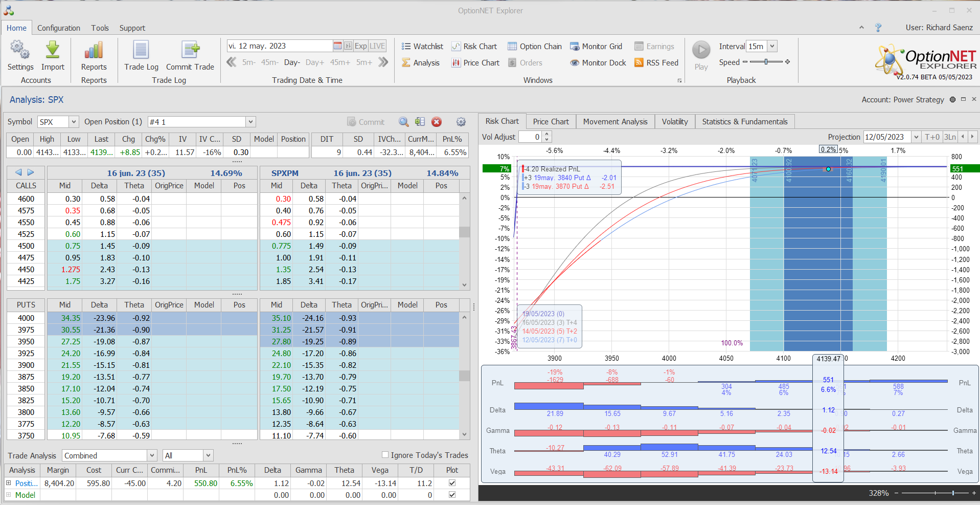Expand the Position row in Trade Analysis
Image resolution: width=980 pixels, height=505 pixels.
point(9,483)
